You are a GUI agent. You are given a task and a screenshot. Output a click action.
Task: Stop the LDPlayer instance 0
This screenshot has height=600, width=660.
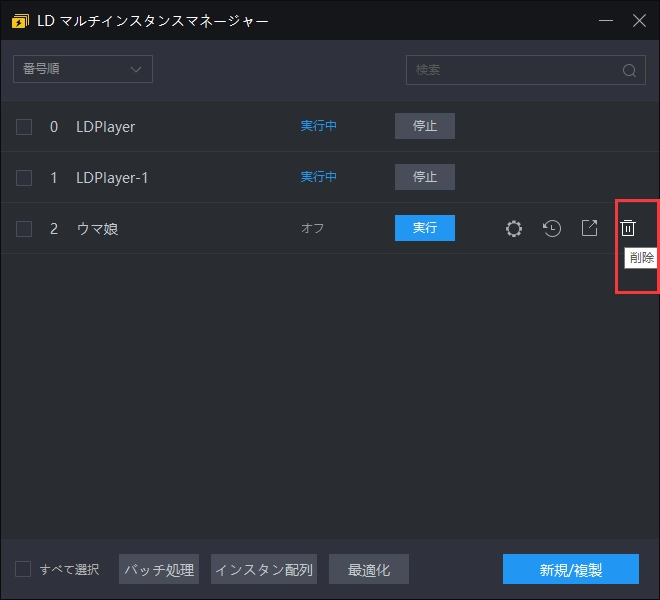425,126
